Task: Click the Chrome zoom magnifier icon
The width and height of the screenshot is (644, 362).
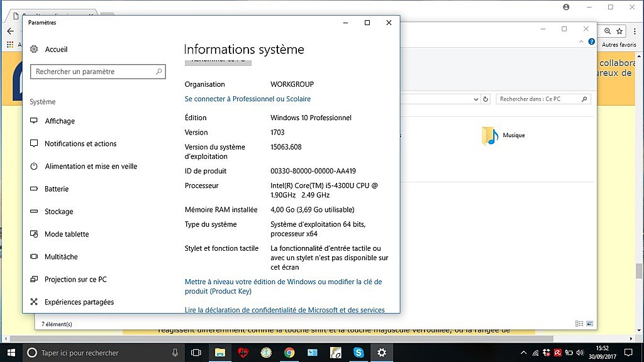Action: pos(608,31)
